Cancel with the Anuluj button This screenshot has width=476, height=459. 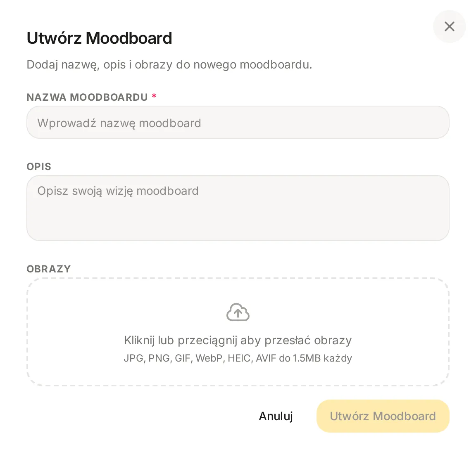(x=276, y=416)
